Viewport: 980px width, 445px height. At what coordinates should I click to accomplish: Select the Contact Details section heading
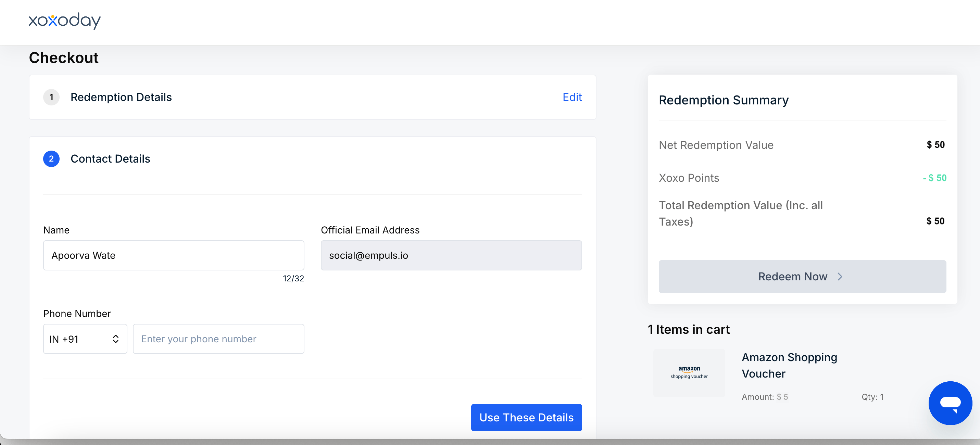pos(110,158)
